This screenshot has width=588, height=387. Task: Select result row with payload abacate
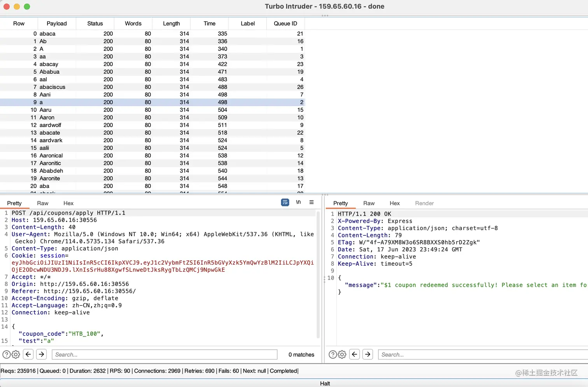coord(152,132)
